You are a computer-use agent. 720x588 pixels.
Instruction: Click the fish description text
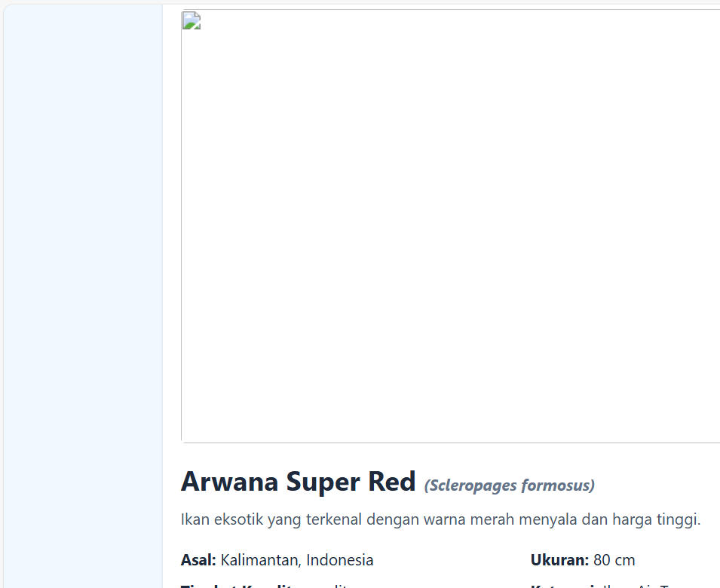click(x=441, y=519)
